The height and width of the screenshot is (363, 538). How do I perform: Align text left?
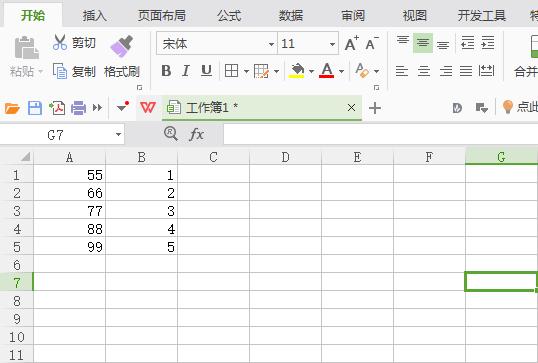pos(402,71)
